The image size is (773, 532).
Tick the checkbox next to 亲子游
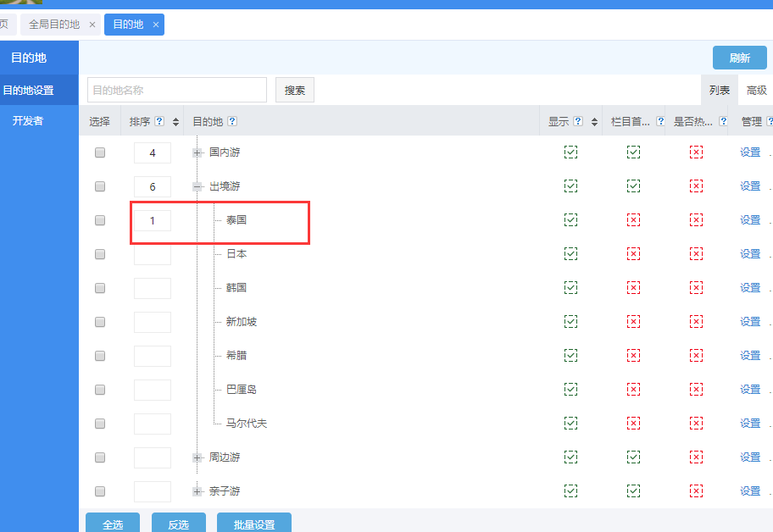100,490
